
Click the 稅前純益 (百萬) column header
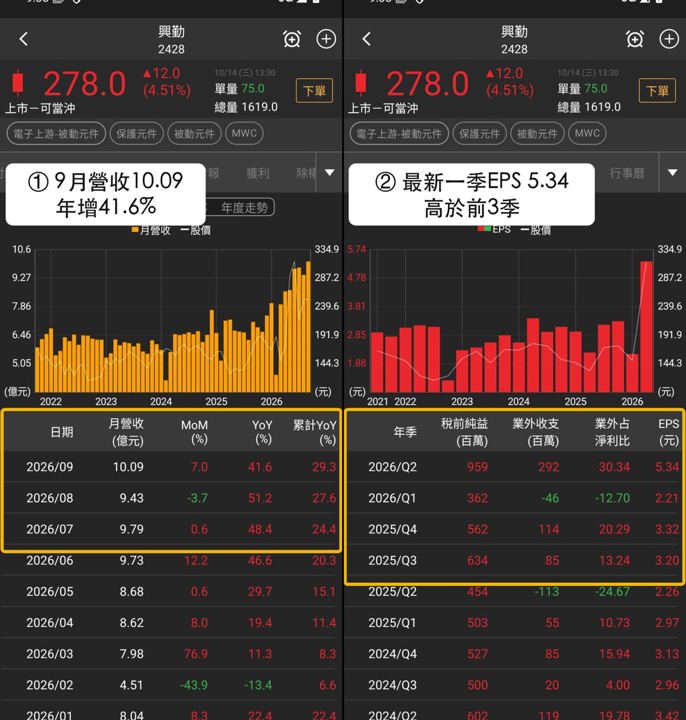tap(465, 432)
